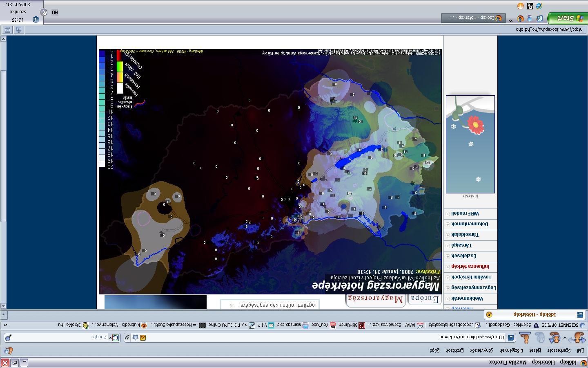
Task: Open the back/forward history dropdown arrow
Action: [x=564, y=338]
